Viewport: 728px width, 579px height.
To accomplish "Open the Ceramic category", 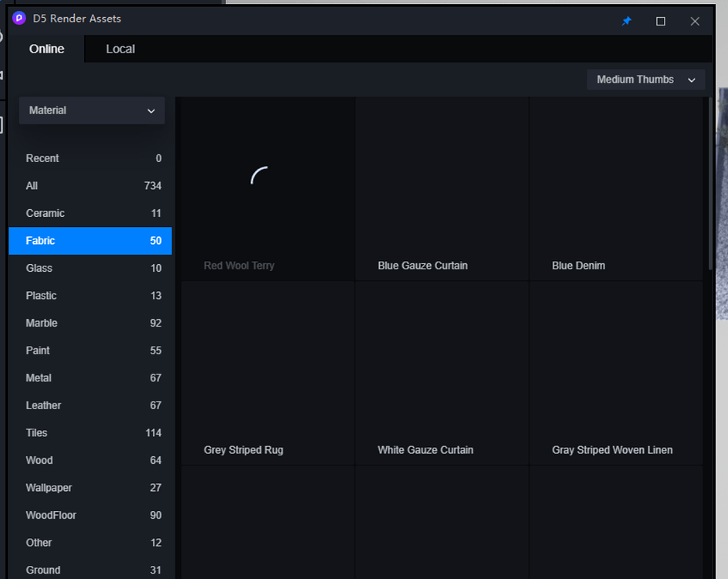I will point(90,213).
